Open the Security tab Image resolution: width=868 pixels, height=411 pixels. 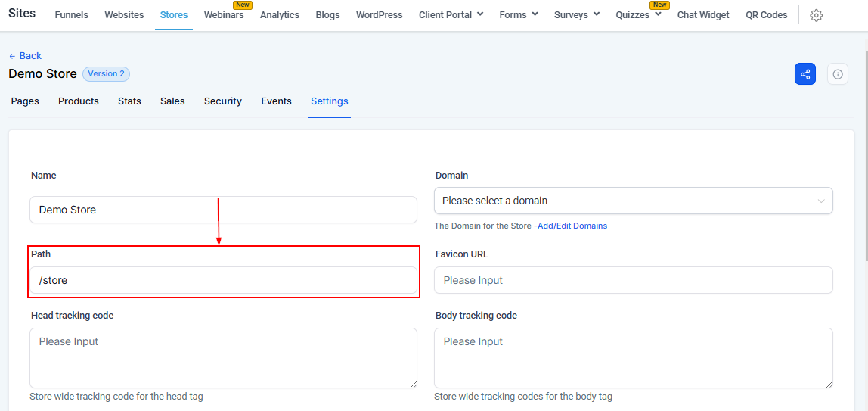coord(223,101)
